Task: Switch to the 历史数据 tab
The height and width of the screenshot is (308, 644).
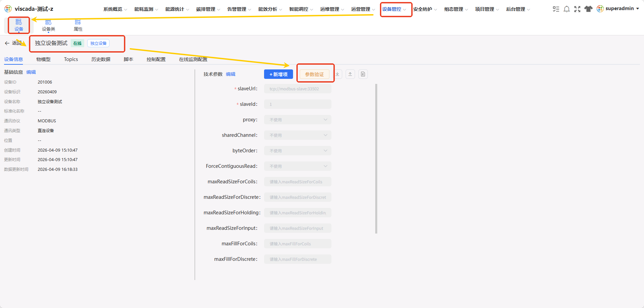Action: tap(101, 59)
